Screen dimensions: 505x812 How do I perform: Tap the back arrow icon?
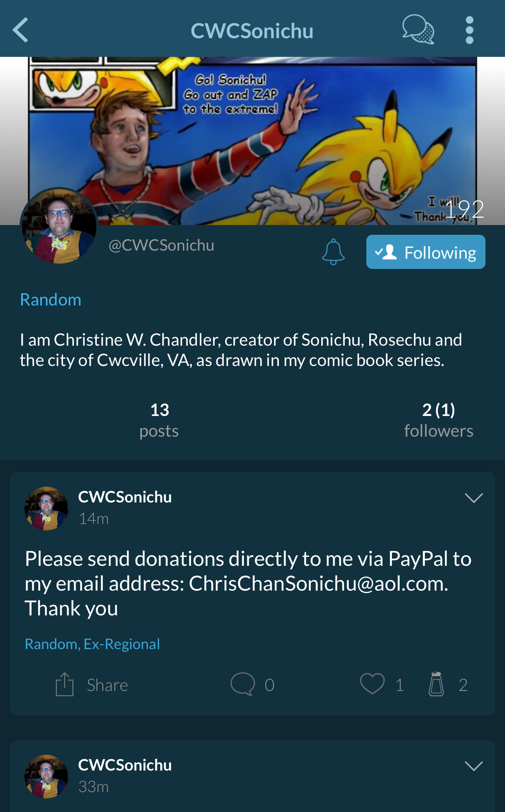[x=20, y=30]
